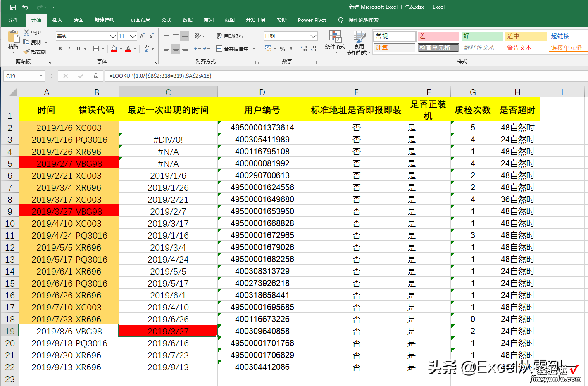Toggle center horizontal alignment
The width and height of the screenshot is (588, 386).
click(176, 49)
